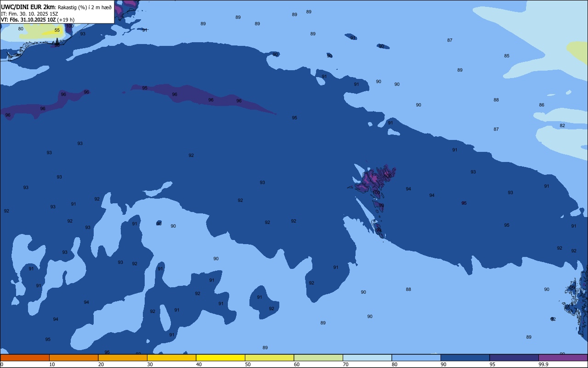The height and width of the screenshot is (368, 588).
Task: Choose the dark blue 90–95 legend swatch
Action: 465,357
